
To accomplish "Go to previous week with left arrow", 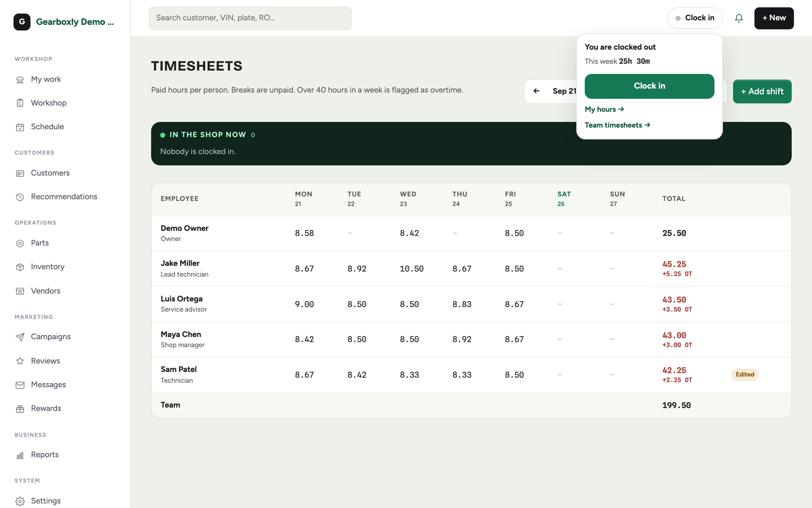I will (537, 91).
